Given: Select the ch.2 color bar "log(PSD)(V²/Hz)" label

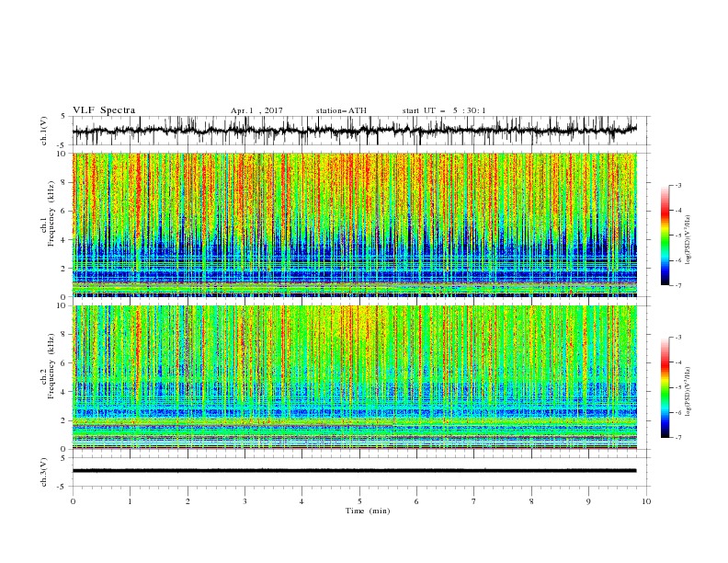Looking at the screenshot, I should (688, 391).
